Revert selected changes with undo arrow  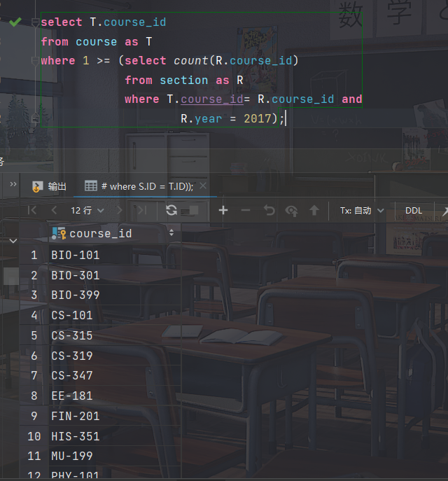click(269, 211)
